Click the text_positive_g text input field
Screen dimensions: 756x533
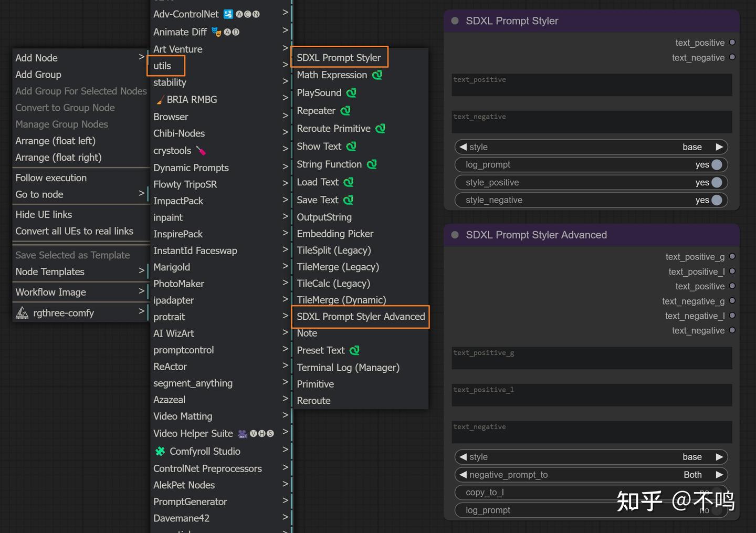click(592, 358)
